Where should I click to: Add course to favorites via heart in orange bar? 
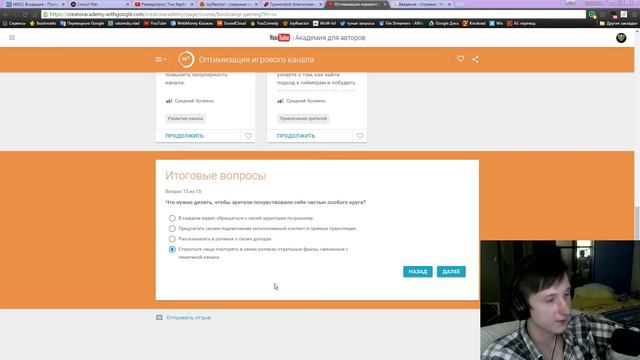[x=460, y=59]
